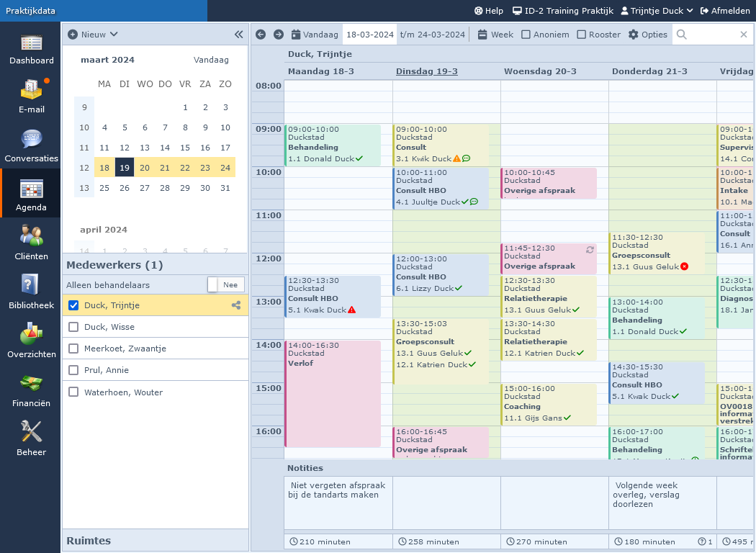
Task: Check the Duck, Wisse employee checkbox
Action: [x=73, y=327]
